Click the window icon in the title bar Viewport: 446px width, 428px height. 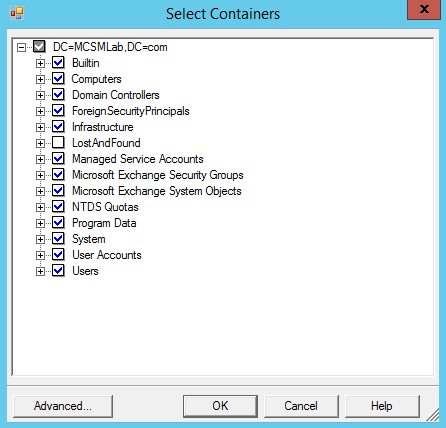click(x=17, y=13)
